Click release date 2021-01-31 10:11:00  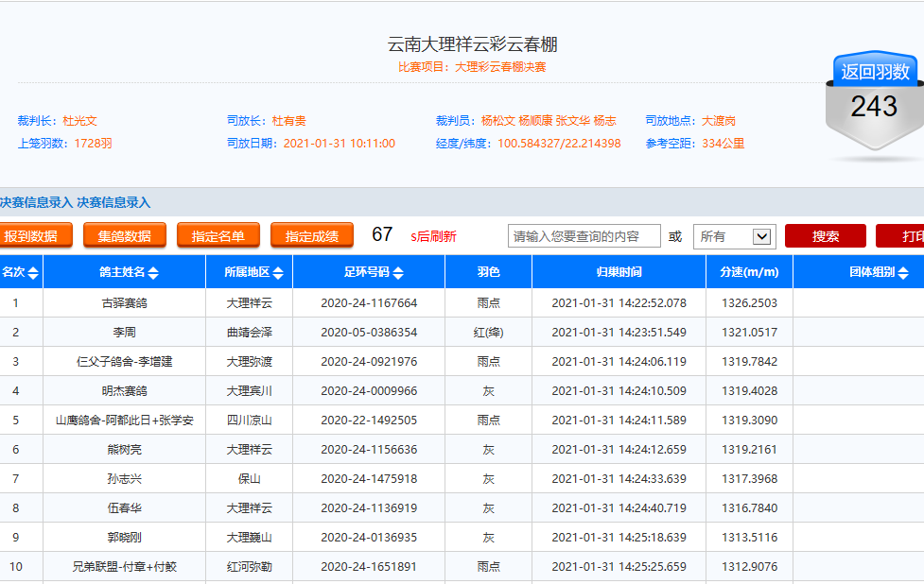point(339,144)
